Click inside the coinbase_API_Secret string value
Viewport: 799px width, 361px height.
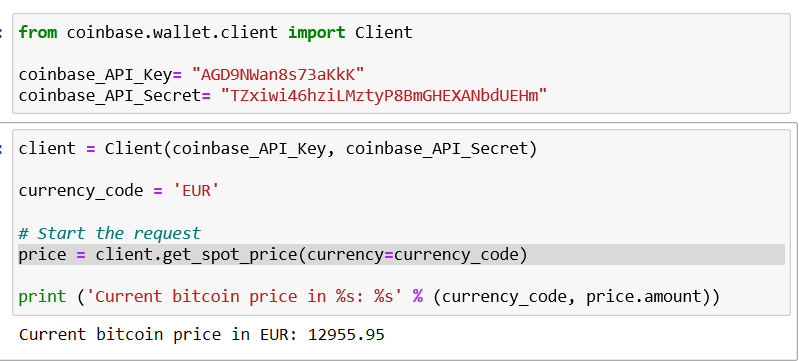click(384, 95)
